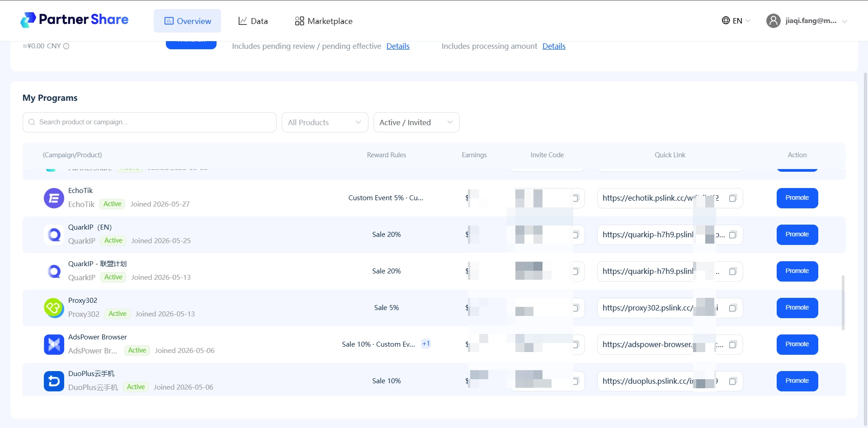Promote the QuarkIP (EN) program
Viewport: 868px width, 428px height.
797,235
